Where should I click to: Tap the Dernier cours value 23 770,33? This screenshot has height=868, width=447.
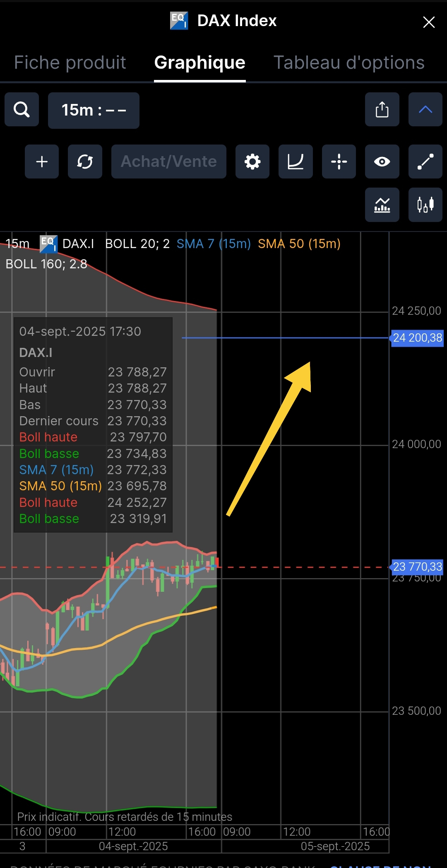click(x=137, y=421)
